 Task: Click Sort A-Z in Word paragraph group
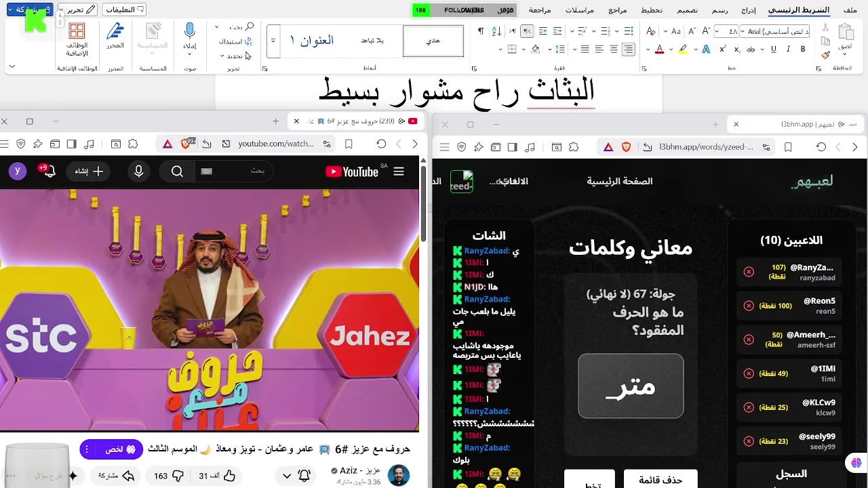tap(497, 31)
